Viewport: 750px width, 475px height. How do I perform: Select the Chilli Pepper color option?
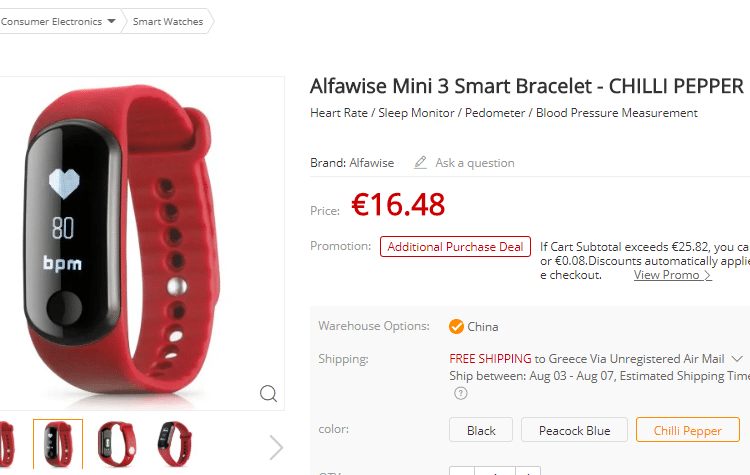click(x=687, y=430)
